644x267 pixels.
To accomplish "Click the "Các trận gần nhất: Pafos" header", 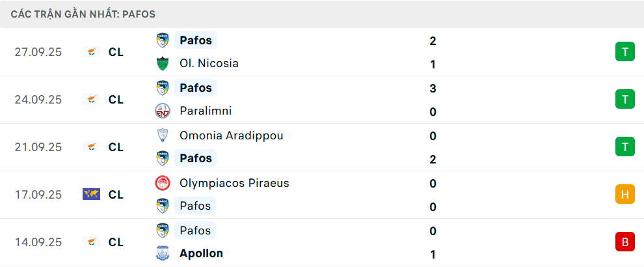I will pyautogui.click(x=83, y=14).
